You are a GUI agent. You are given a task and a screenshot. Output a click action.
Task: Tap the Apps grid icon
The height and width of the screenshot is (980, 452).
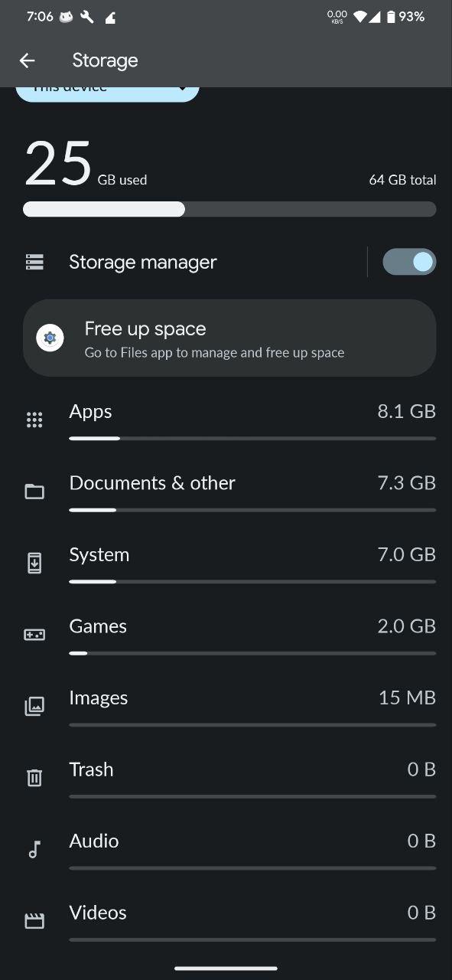click(34, 420)
